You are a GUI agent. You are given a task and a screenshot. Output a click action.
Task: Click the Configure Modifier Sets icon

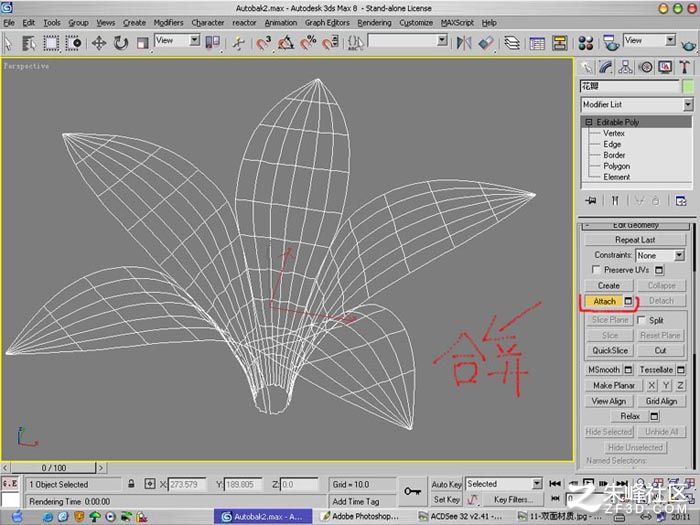681,201
